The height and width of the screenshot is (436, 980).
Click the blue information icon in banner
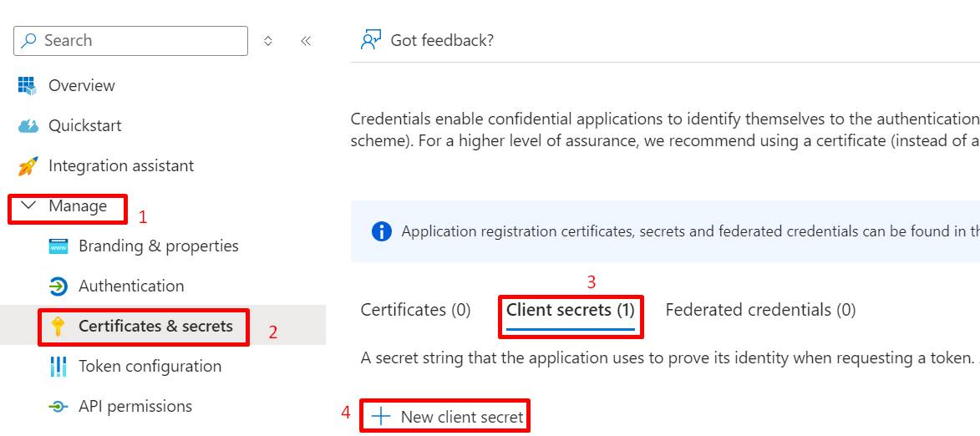point(381,231)
